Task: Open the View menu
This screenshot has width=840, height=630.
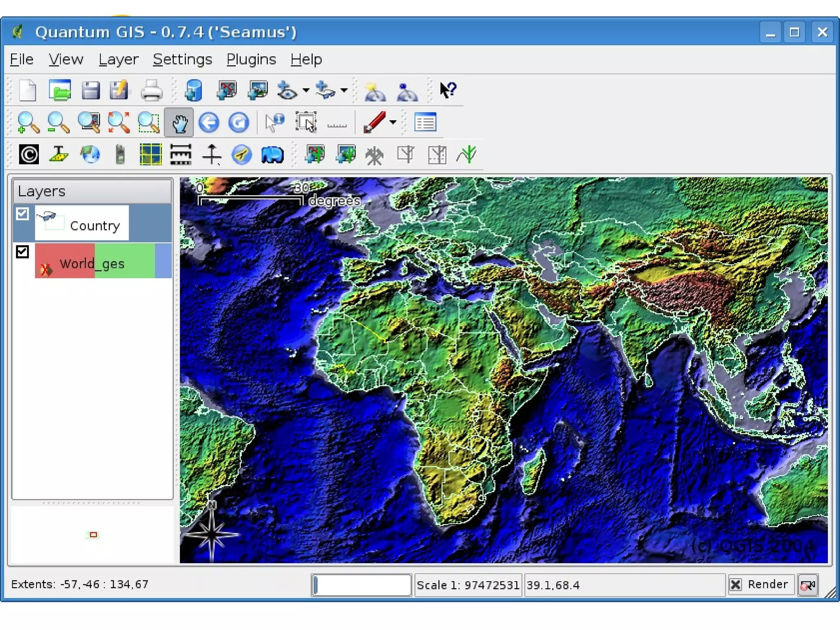Action: 66,59
